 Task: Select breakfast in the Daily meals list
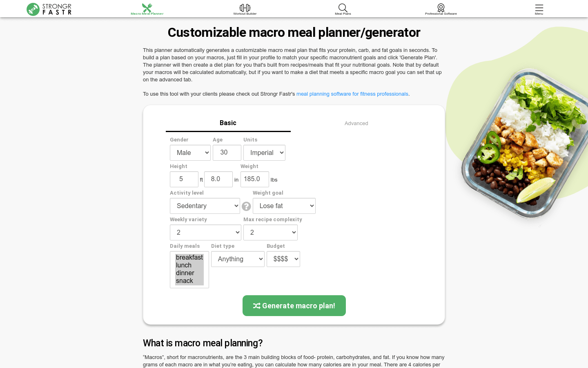point(189,258)
